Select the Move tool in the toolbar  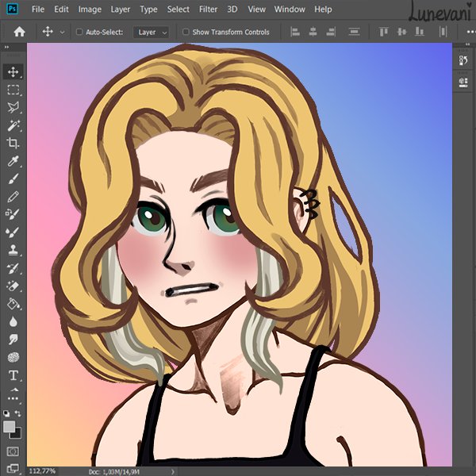point(13,72)
